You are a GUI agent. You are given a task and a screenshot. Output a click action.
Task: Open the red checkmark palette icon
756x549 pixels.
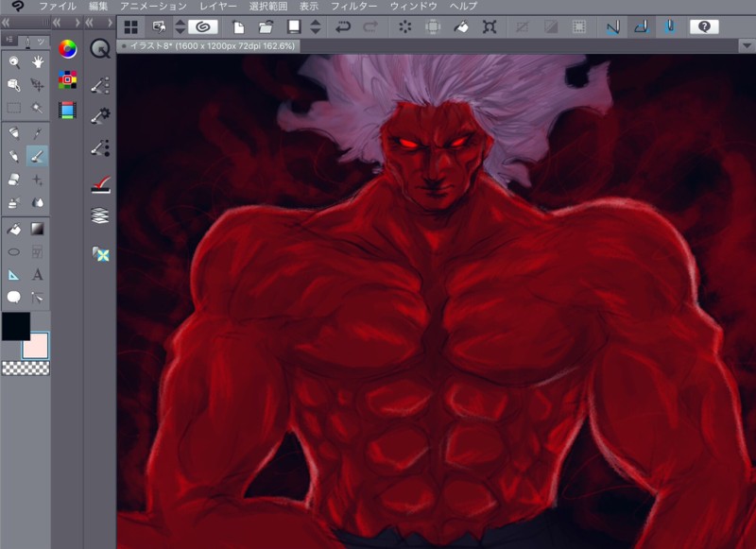[x=101, y=184]
